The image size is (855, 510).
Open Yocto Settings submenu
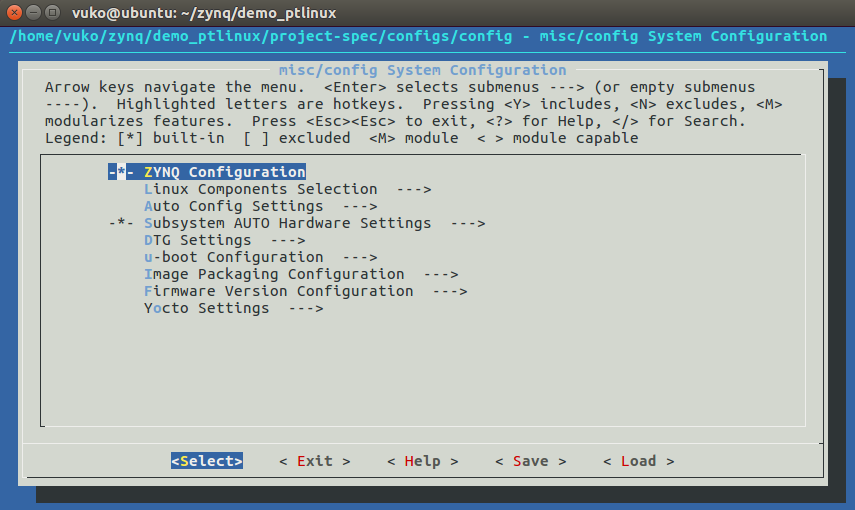click(x=233, y=308)
